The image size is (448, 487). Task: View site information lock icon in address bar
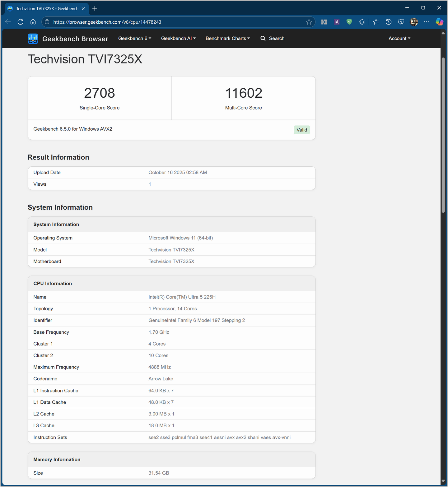pos(47,22)
